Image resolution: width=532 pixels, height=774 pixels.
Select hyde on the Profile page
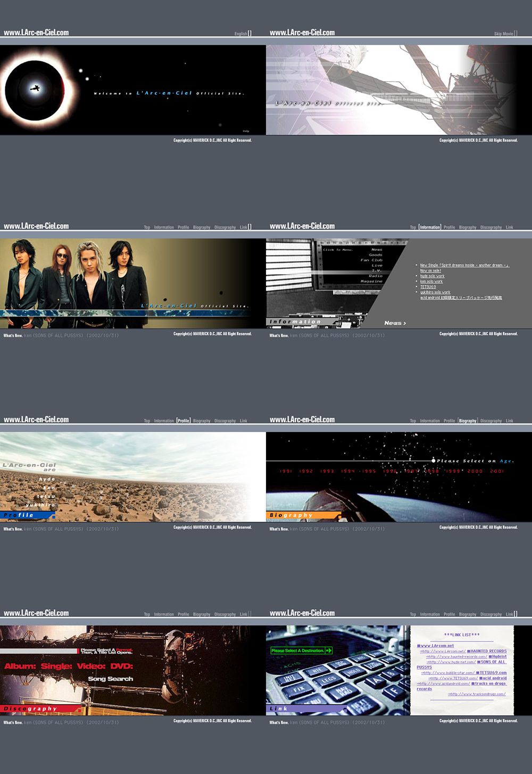click(47, 479)
